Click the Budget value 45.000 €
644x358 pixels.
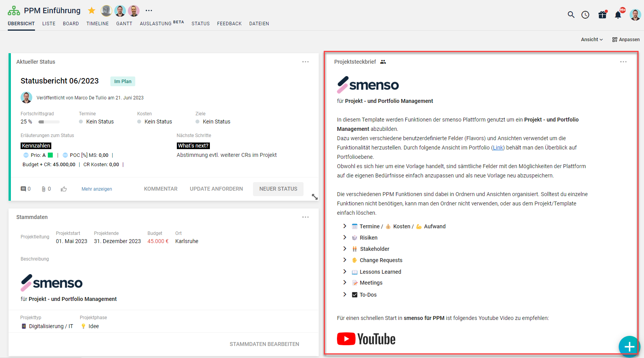[x=158, y=241]
